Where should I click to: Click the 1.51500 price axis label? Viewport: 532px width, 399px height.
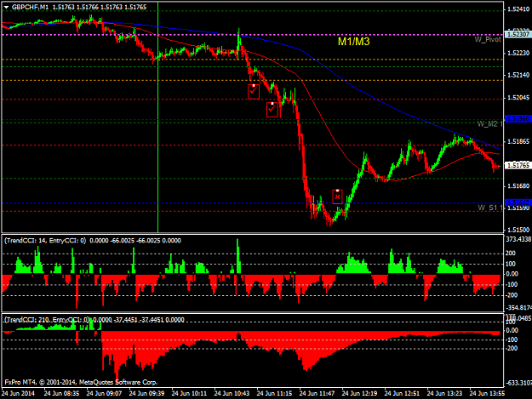(x=518, y=230)
